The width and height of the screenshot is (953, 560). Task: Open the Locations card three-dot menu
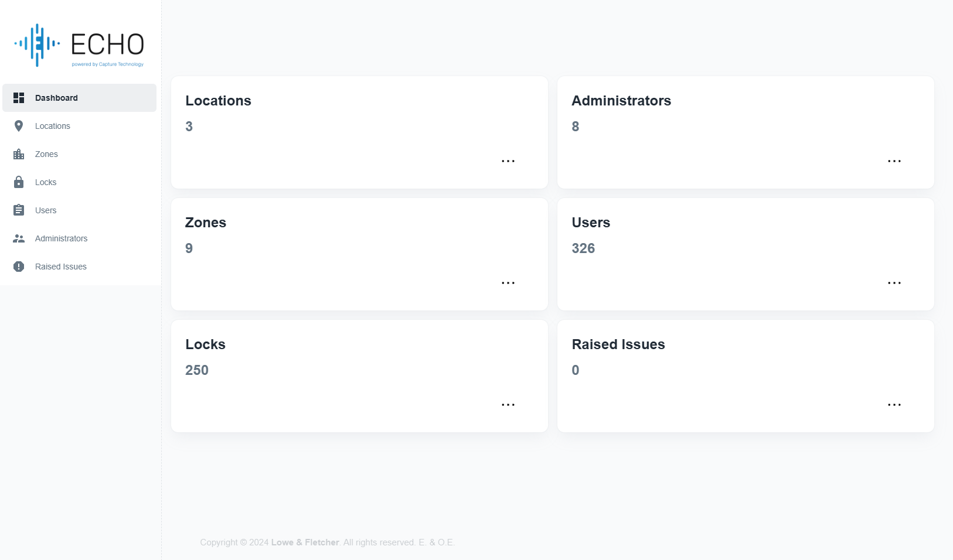pos(508,161)
